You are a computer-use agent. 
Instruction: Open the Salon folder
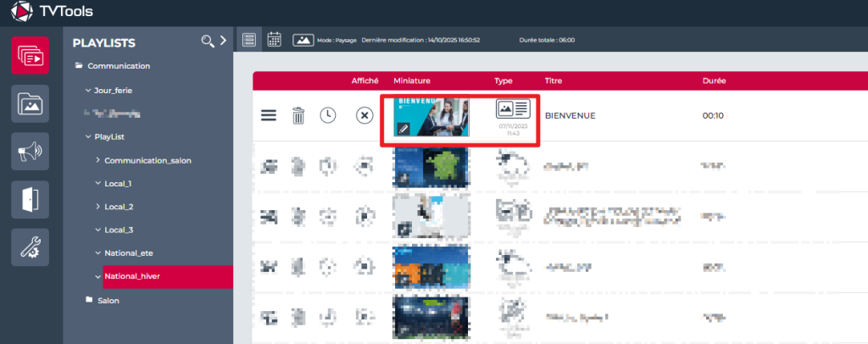(108, 300)
